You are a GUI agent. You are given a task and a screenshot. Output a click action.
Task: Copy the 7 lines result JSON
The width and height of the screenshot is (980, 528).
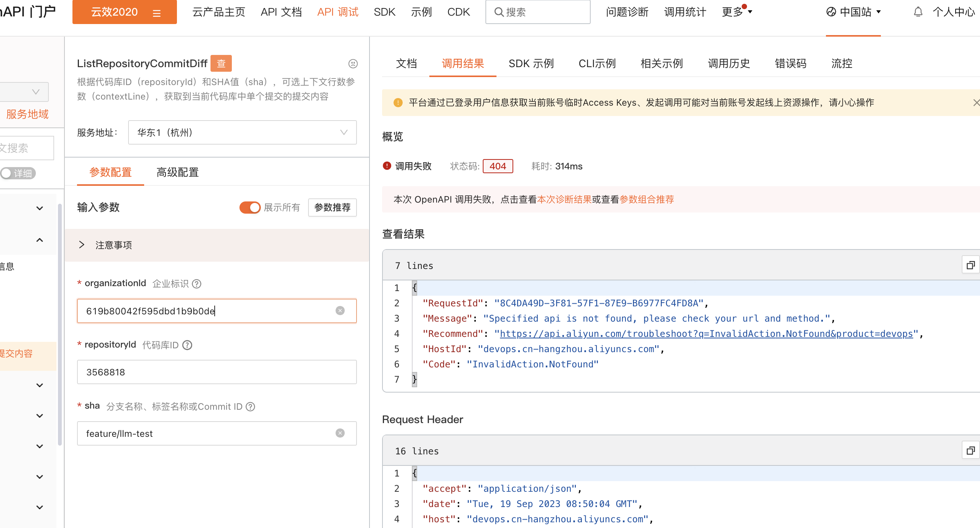pyautogui.click(x=971, y=265)
